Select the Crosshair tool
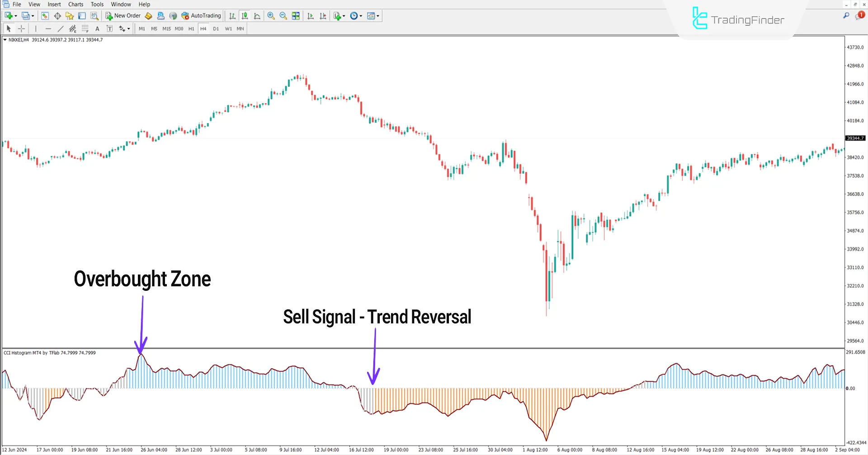Screen dimensions: 868x455 [x=21, y=28]
